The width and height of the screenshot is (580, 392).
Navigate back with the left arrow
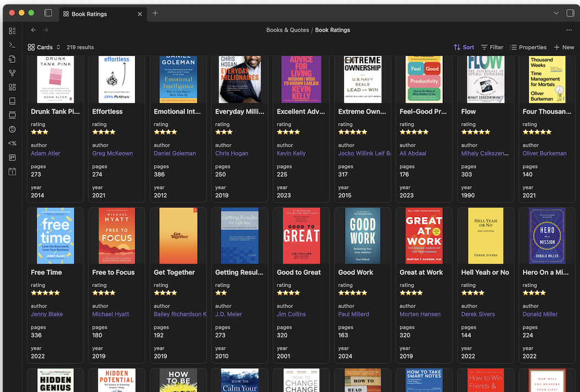(x=34, y=30)
